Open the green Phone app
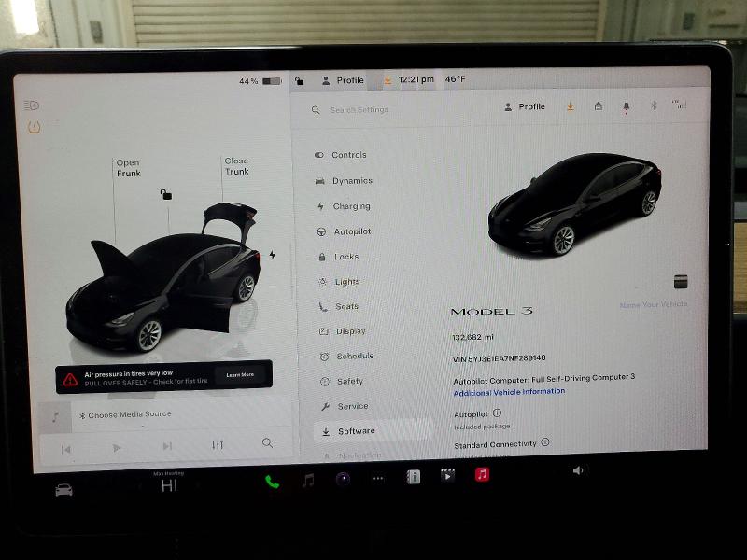Image resolution: width=747 pixels, height=560 pixels. (272, 482)
